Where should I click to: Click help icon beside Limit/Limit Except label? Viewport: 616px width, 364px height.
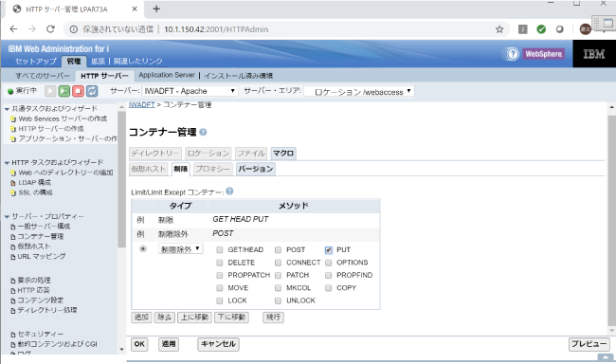pos(230,191)
